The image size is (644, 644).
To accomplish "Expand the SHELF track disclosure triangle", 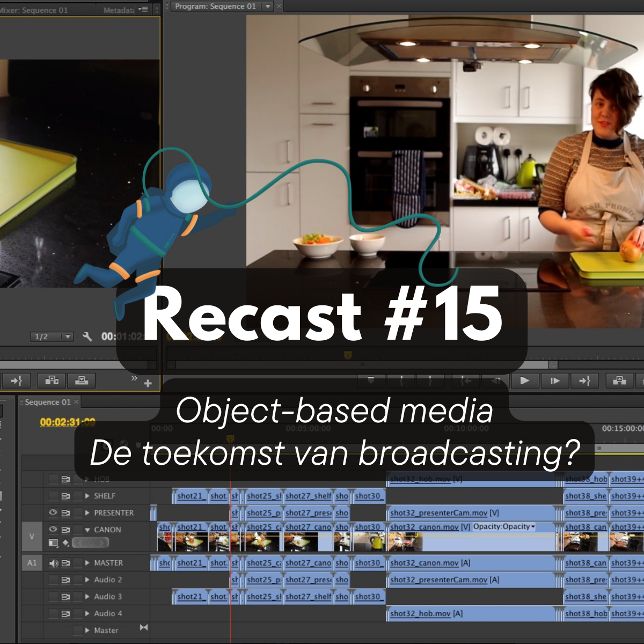I will pos(87,495).
